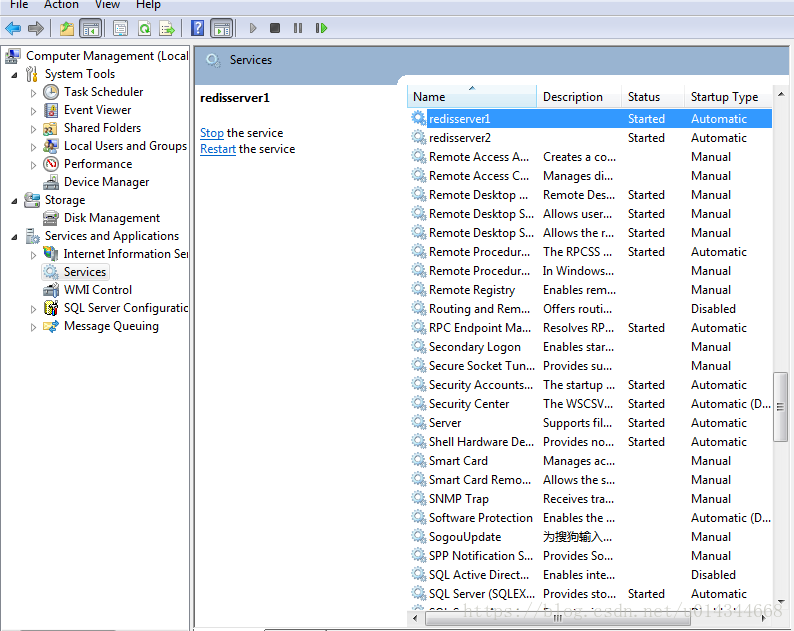Viewport: 794px width, 631px height.
Task: Click gear icon beside RPC Endpoint Mapper
Action: point(418,327)
